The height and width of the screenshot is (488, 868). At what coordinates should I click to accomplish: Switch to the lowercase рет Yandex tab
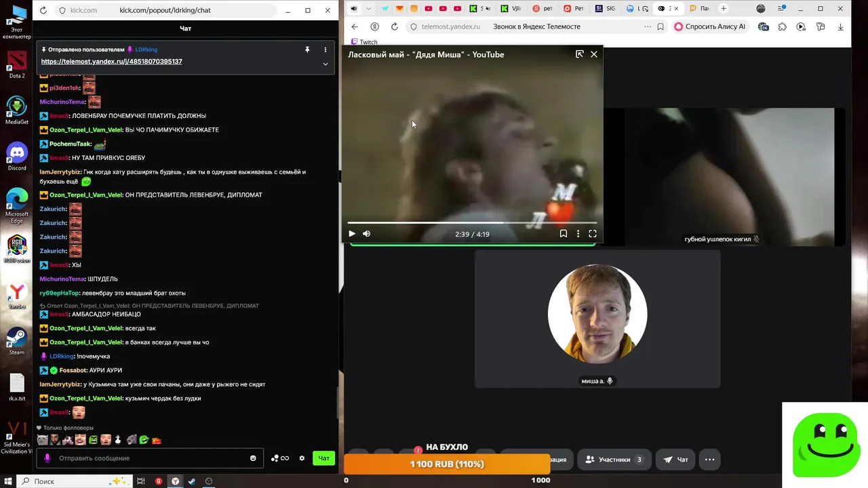[543, 9]
